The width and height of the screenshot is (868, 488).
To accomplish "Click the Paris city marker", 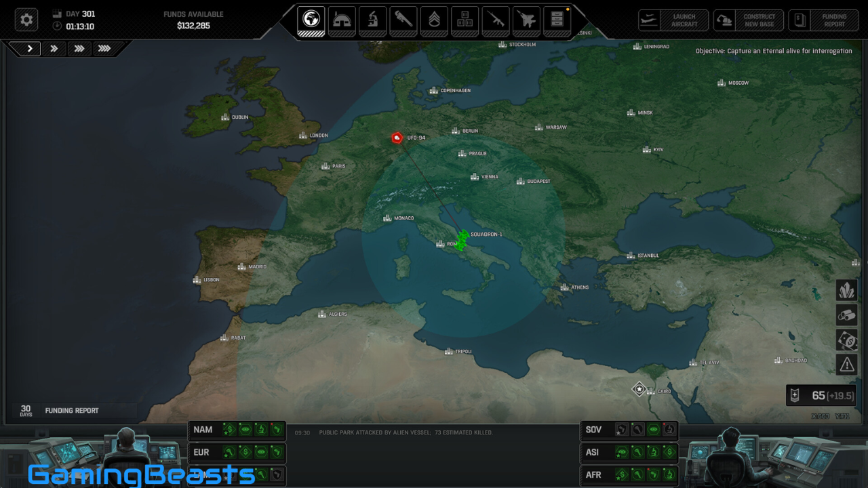I will pyautogui.click(x=333, y=166).
